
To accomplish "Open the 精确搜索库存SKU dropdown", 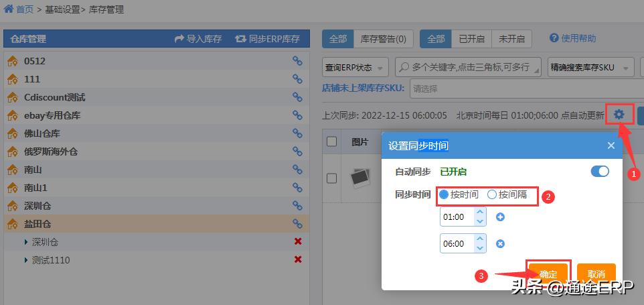I will (590, 68).
